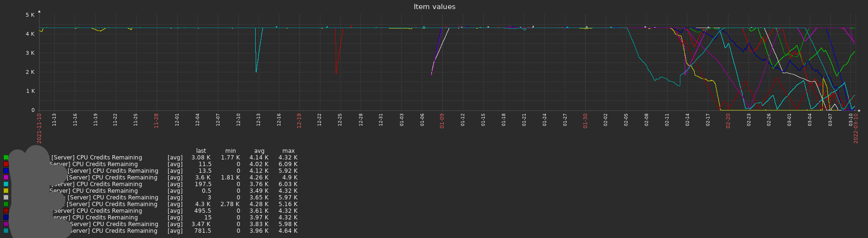Click the 11-13 date label on the x-axis
Screen dimensions: 868x238
(54, 119)
